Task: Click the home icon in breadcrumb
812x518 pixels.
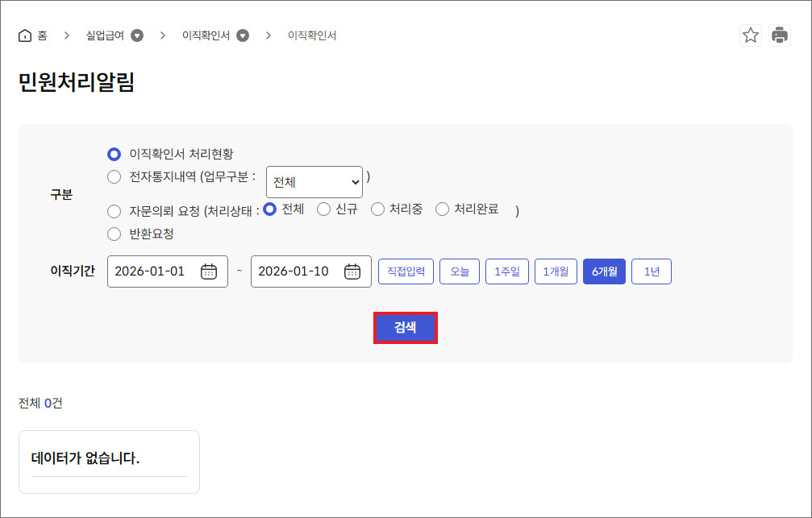Action: (x=24, y=36)
